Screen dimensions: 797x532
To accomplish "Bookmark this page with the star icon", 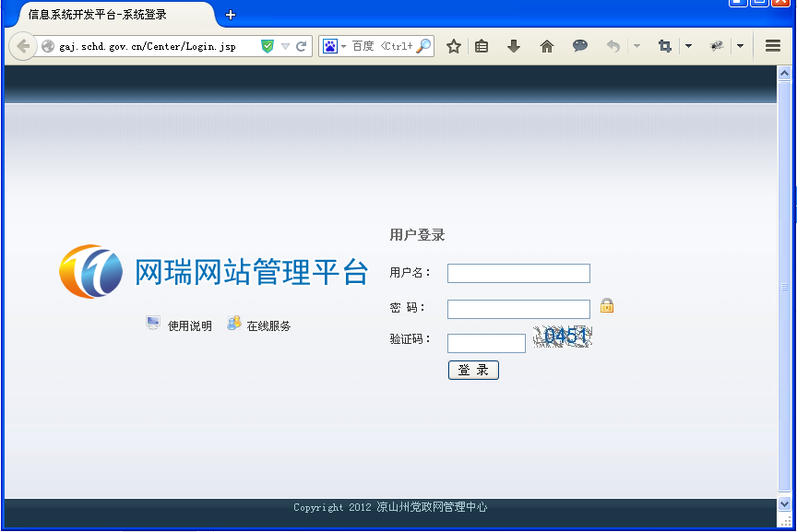I will tap(454, 46).
